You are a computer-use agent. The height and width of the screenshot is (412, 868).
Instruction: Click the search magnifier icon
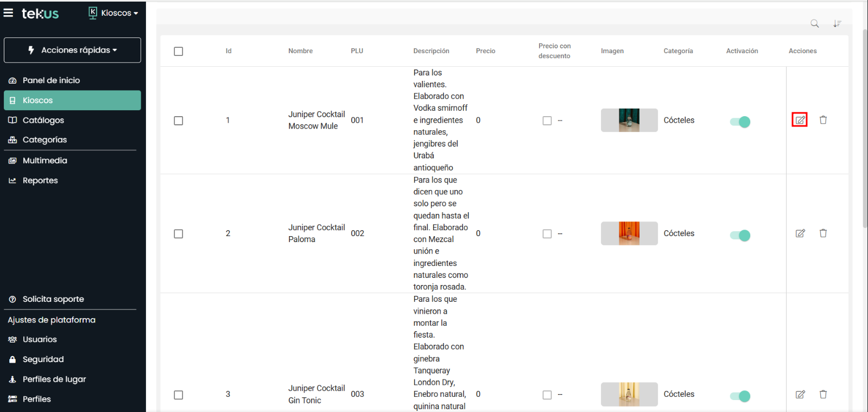point(814,23)
